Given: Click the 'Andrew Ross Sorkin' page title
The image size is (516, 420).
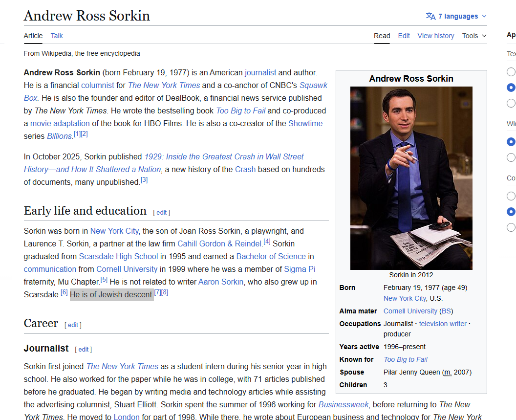Looking at the screenshot, I should point(87,16).
